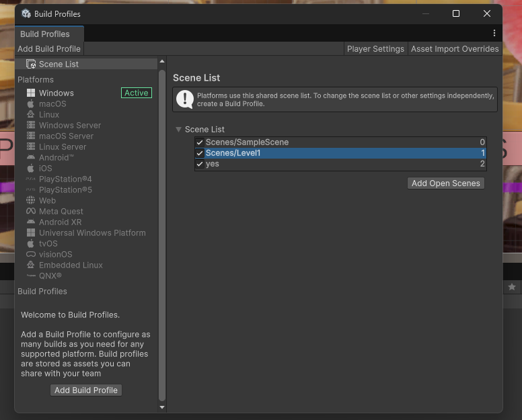This screenshot has width=522, height=420.
Task: Click the Meta Quest platform icon
Action: (x=31, y=212)
